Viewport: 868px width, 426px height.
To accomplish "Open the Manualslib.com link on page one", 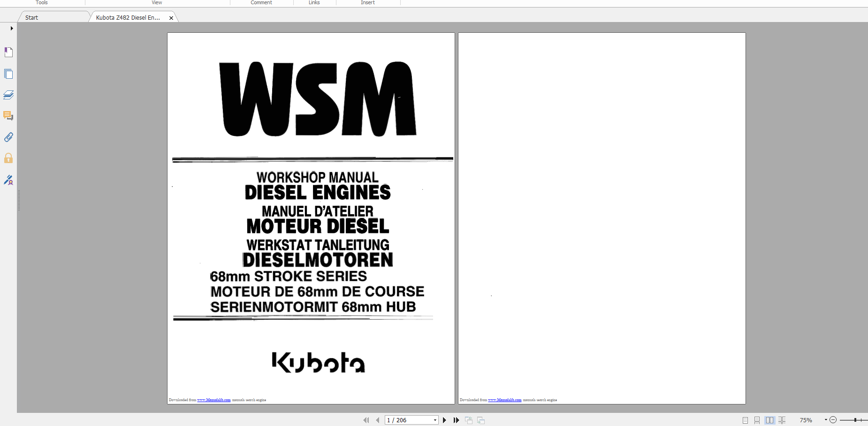I will click(214, 400).
